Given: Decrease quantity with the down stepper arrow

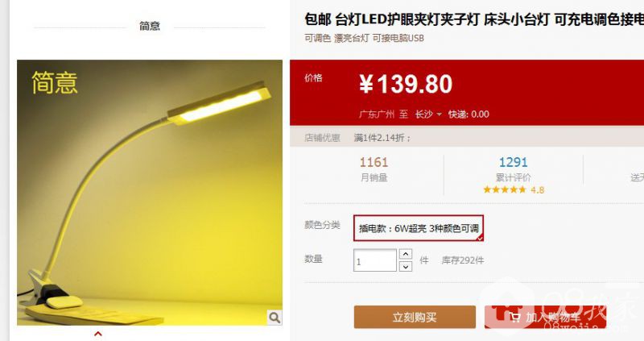Looking at the screenshot, I should tap(406, 267).
